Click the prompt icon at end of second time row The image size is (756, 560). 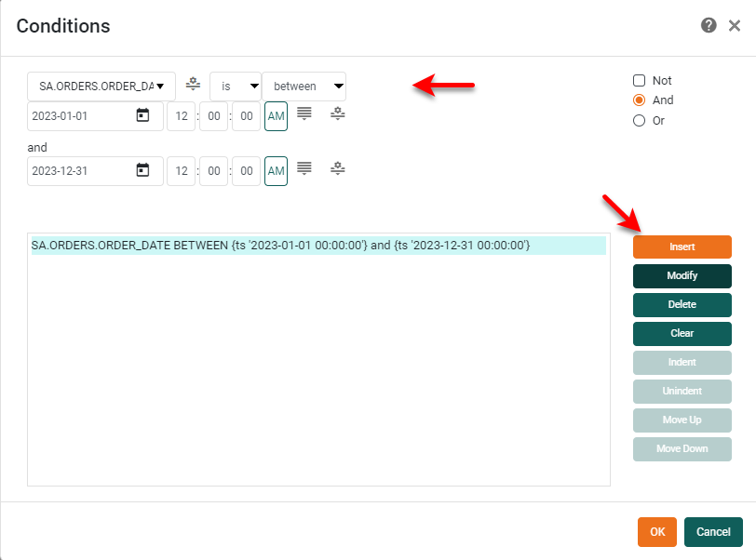click(x=337, y=168)
